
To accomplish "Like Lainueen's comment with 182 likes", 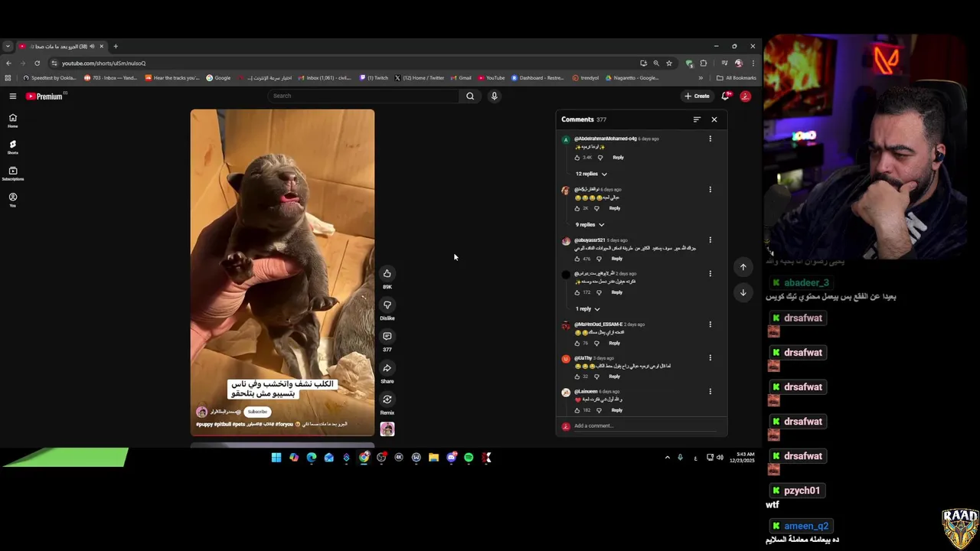I will 577,410.
